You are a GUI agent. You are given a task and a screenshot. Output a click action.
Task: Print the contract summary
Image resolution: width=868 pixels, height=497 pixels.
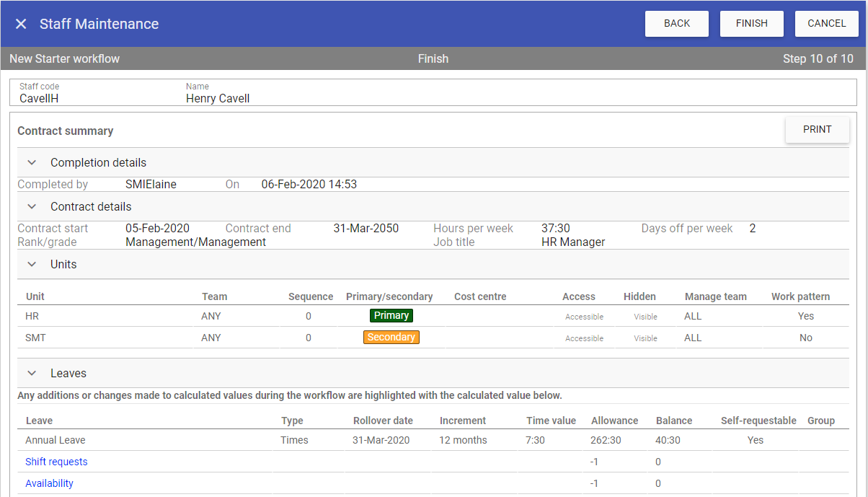(817, 130)
